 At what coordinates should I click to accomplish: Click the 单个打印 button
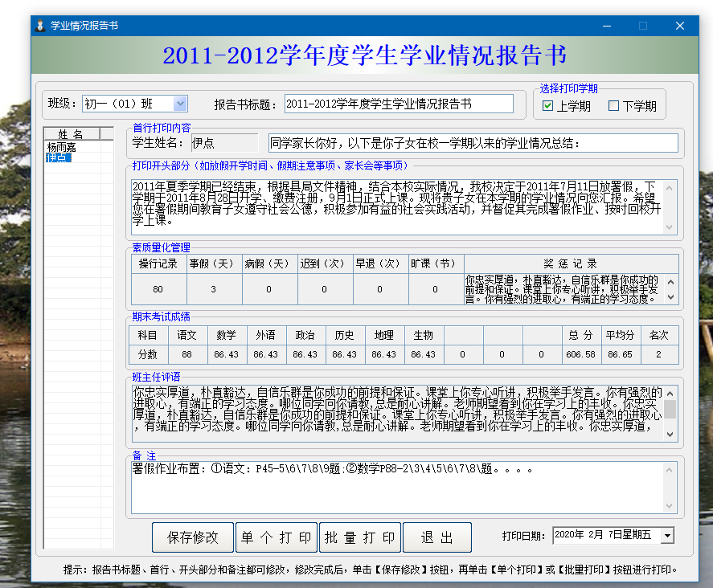point(277,537)
